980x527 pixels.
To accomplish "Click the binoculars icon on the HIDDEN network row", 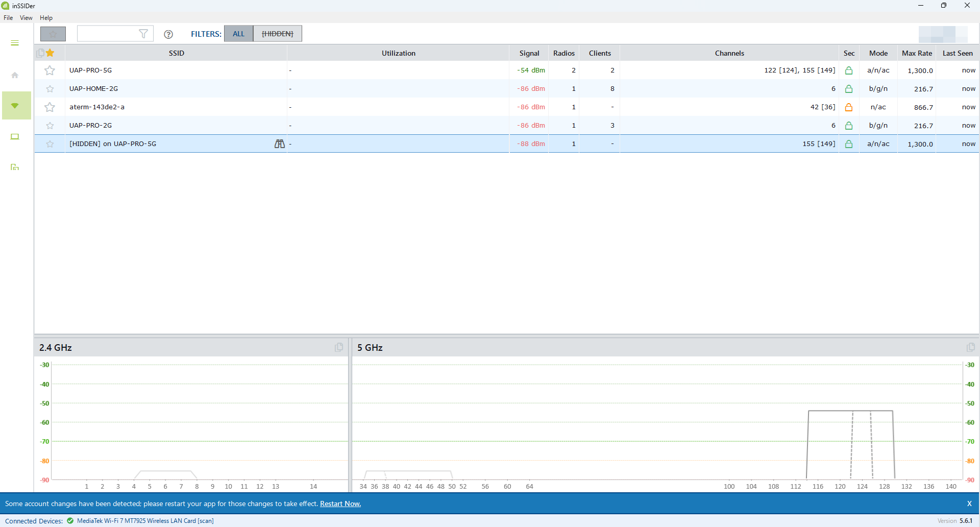I will coord(279,144).
